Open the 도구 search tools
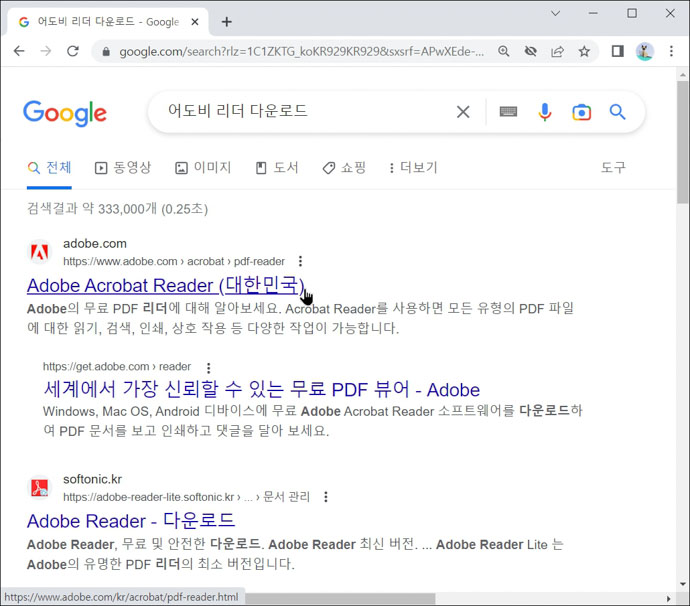 (x=613, y=168)
